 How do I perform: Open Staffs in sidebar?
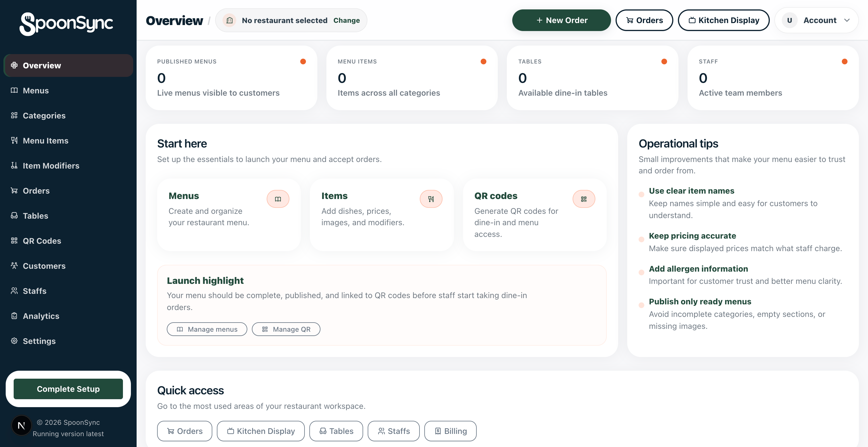point(68,291)
